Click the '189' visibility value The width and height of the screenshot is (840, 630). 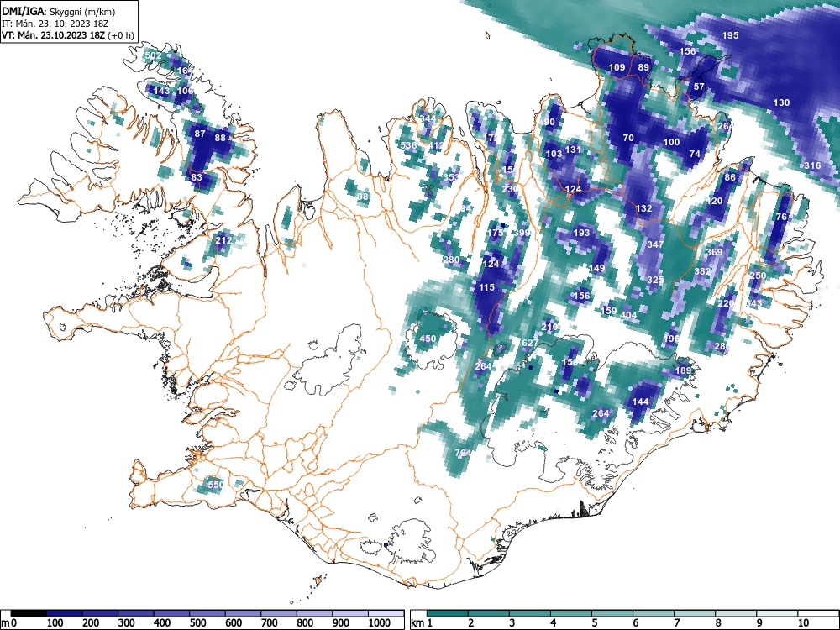click(683, 370)
